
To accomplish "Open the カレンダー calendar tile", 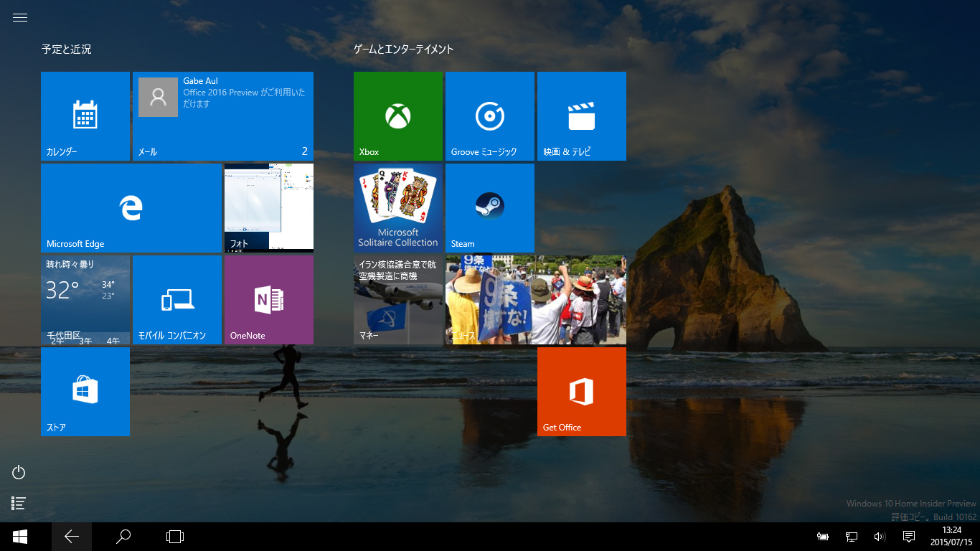I will coord(85,116).
